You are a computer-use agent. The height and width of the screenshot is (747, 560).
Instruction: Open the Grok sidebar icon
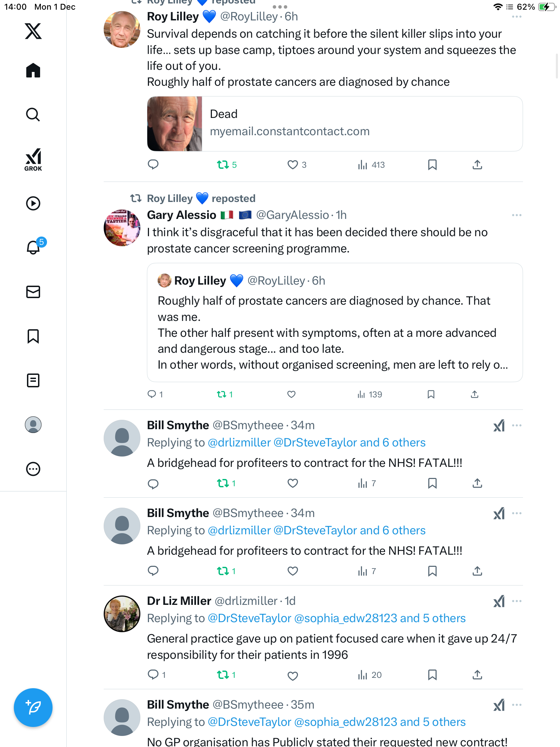point(33,160)
